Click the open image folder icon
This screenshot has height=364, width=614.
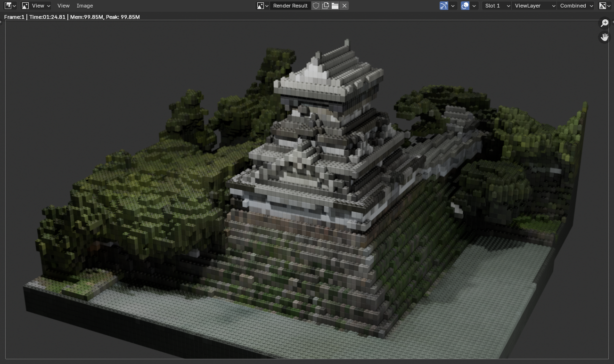pyautogui.click(x=335, y=6)
